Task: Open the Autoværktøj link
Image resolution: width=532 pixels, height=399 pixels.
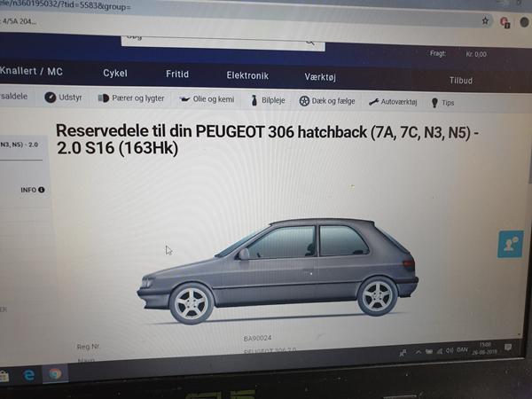Action: click(x=399, y=102)
